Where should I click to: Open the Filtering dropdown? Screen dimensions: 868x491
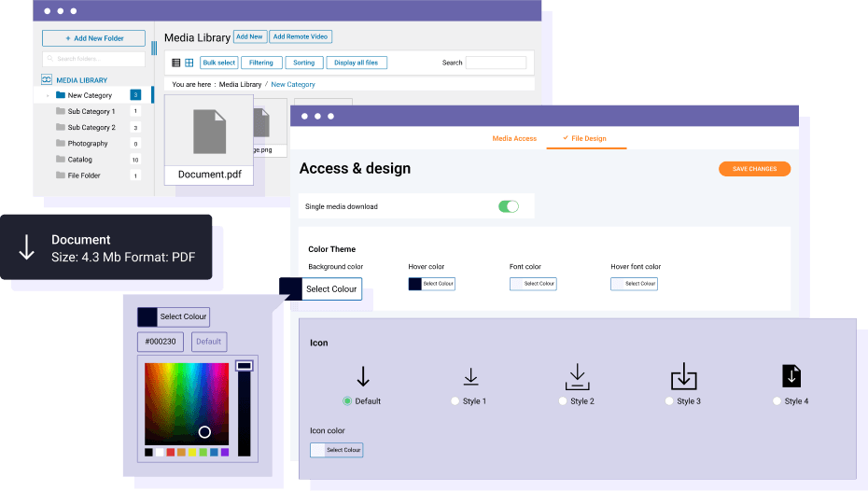tap(260, 63)
